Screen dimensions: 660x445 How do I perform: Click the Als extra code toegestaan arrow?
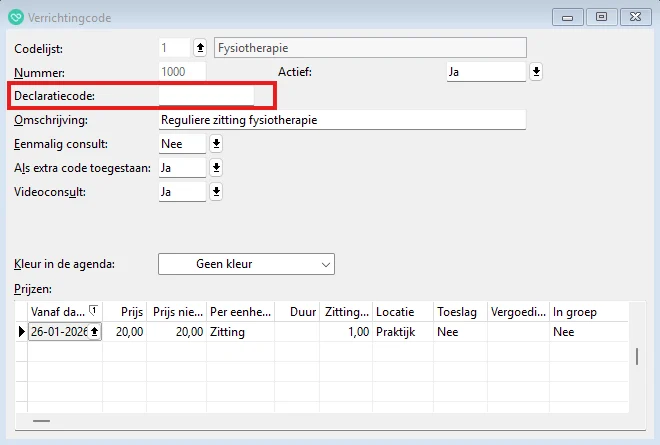(x=216, y=168)
